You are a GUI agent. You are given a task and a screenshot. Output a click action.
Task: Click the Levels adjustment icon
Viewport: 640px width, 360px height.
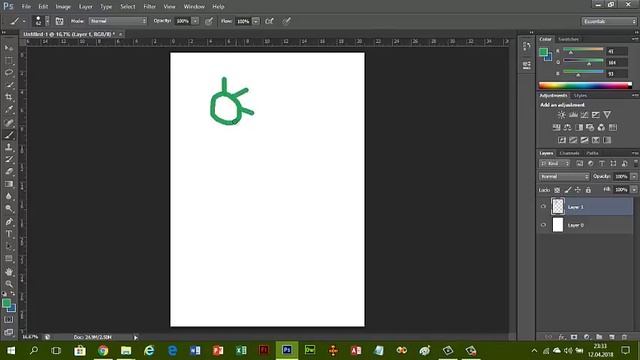[x=573, y=115]
